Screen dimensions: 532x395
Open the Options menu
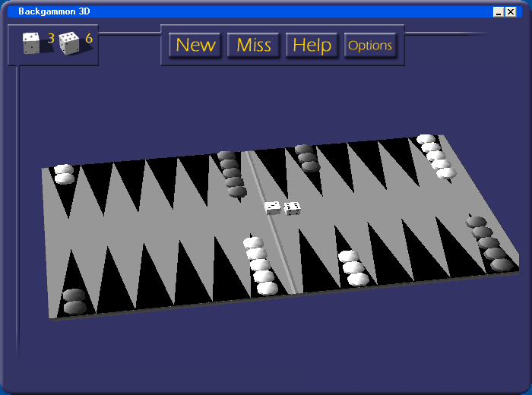(x=370, y=46)
